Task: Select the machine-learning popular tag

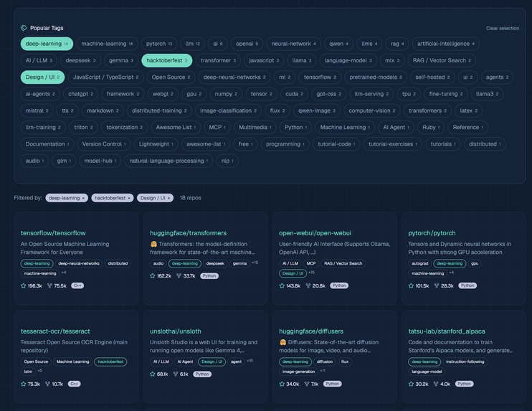Action: pos(107,44)
